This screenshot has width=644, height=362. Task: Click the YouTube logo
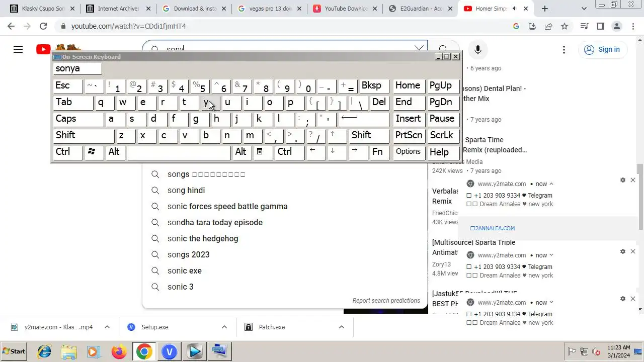[43, 49]
